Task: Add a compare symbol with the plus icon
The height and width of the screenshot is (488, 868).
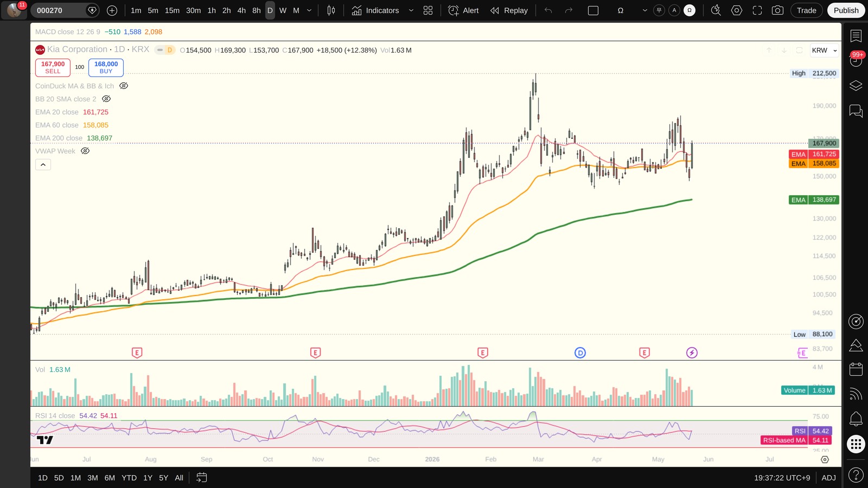Action: click(112, 10)
